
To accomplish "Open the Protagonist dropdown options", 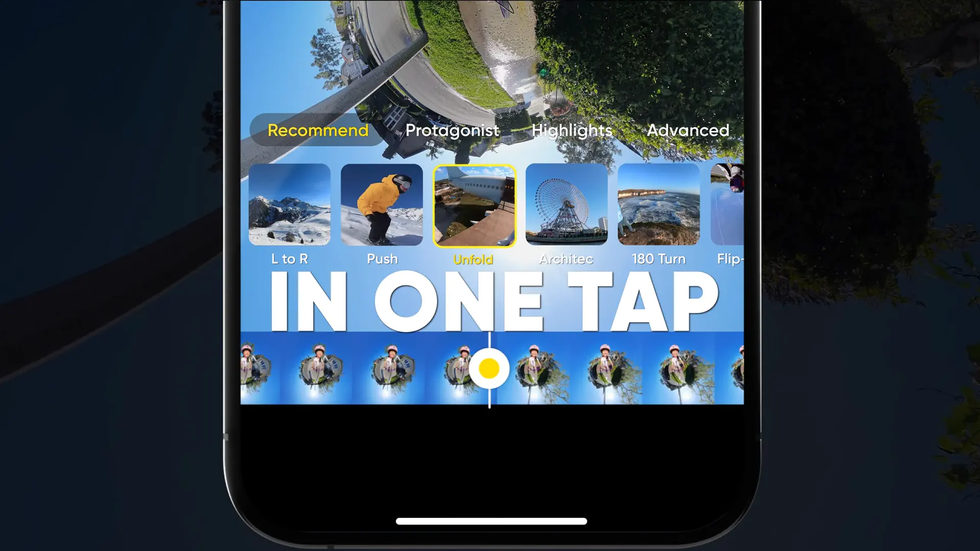I will pyautogui.click(x=452, y=130).
